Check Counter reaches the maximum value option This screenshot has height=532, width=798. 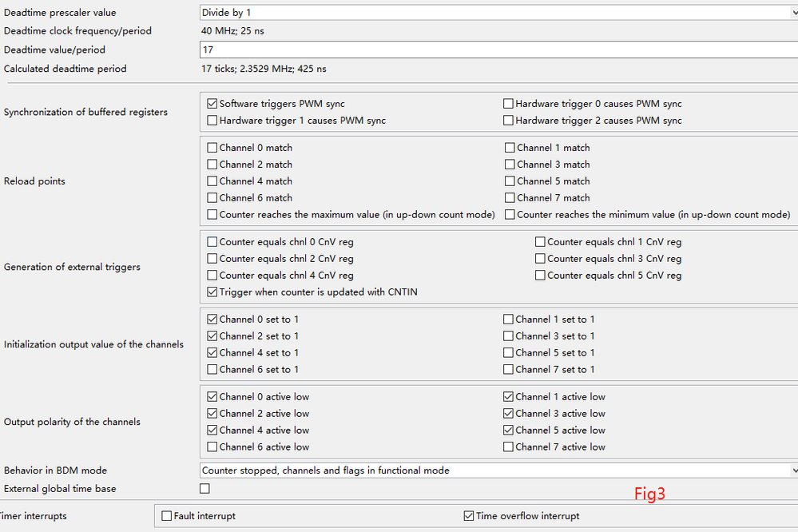coord(212,215)
